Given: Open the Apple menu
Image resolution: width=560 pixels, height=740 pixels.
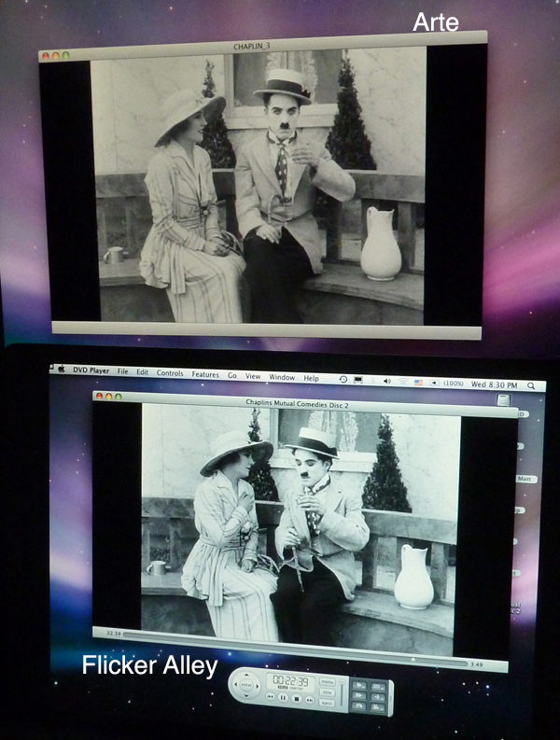Looking at the screenshot, I should [62, 370].
